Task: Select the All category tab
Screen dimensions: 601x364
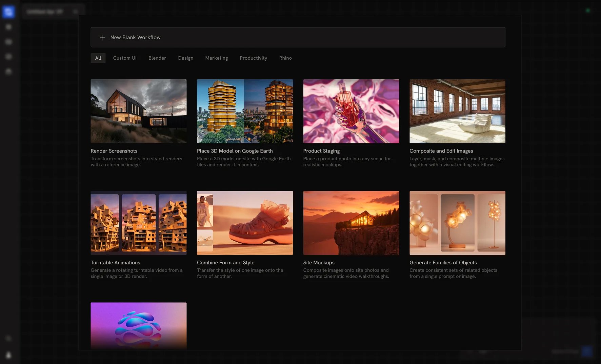Action: (x=98, y=58)
